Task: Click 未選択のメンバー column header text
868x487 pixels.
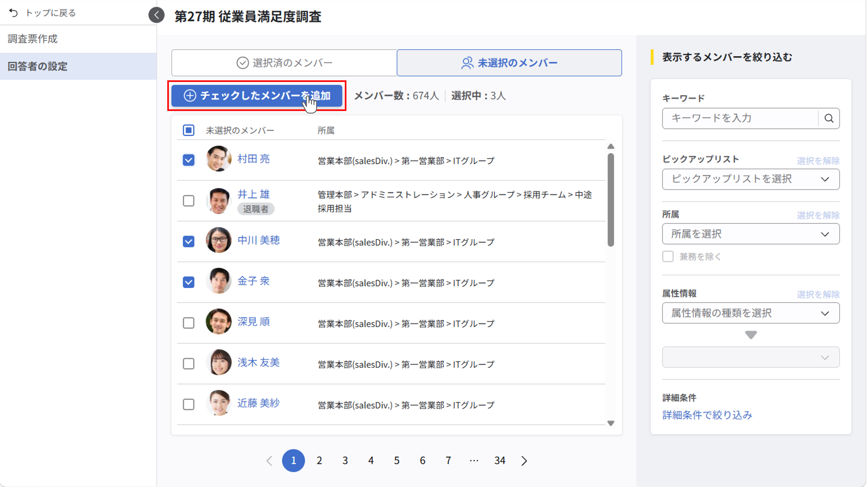Action: 240,131
